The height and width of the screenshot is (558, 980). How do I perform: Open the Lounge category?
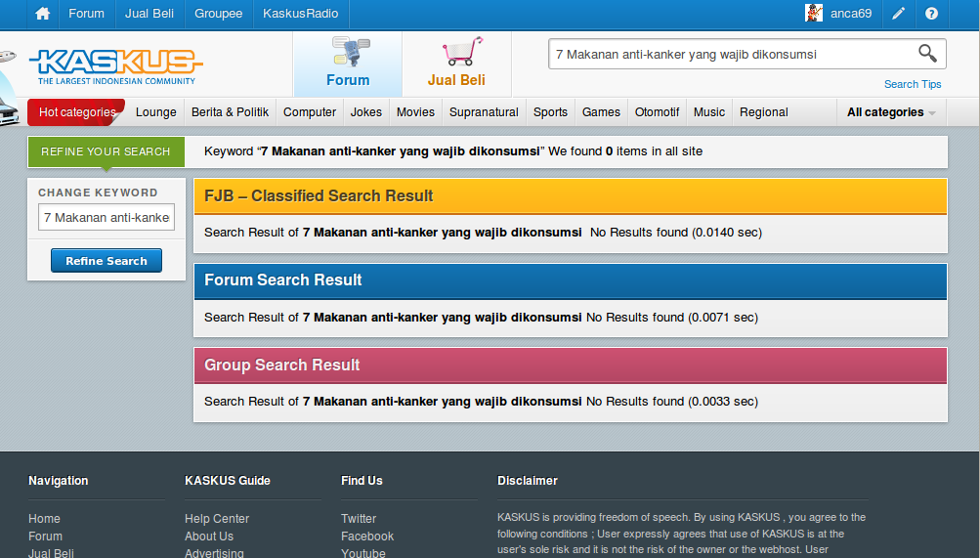coord(156,112)
